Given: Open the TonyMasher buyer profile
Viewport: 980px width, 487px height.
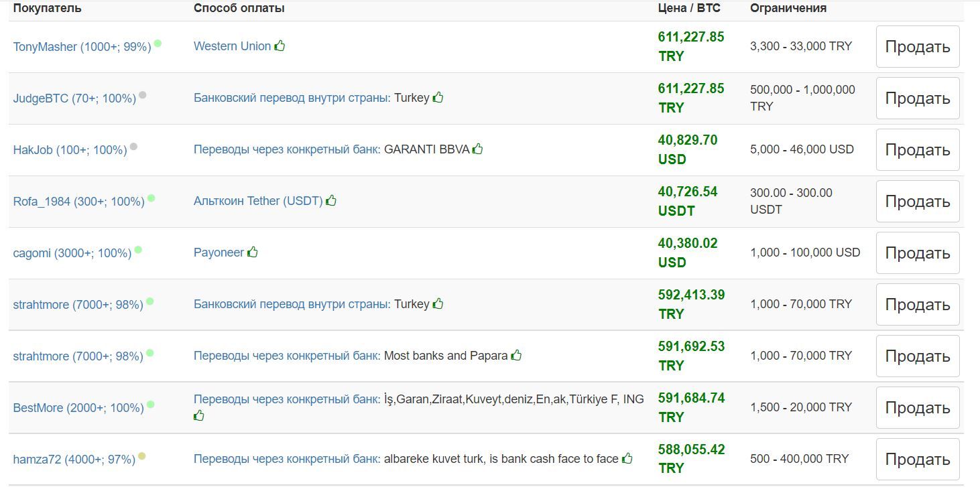Looking at the screenshot, I should 82,47.
